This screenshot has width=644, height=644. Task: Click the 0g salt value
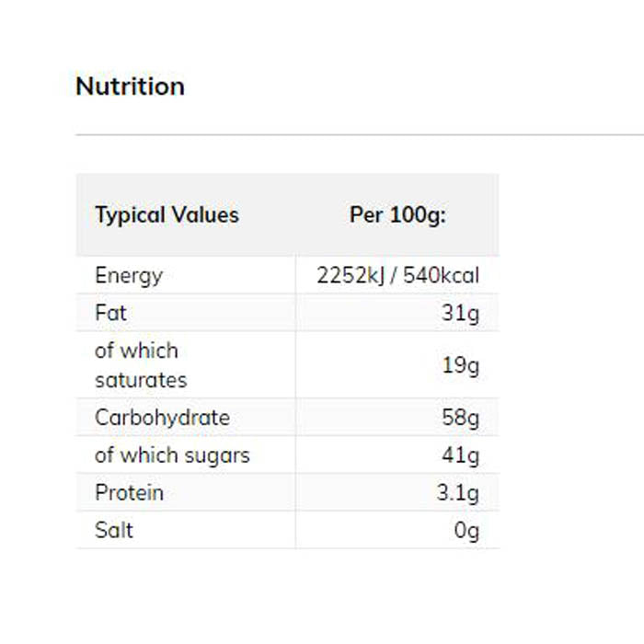[x=466, y=531]
